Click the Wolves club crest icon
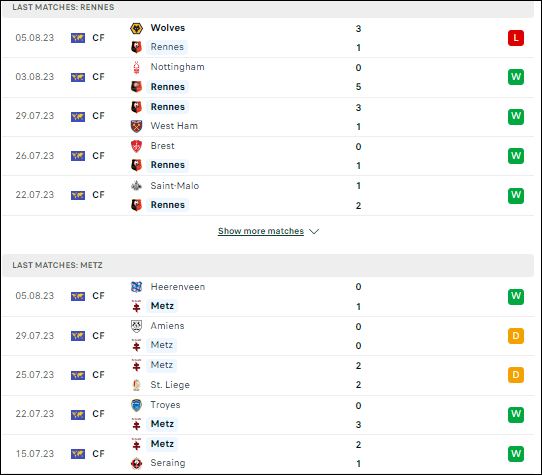 coord(136,28)
